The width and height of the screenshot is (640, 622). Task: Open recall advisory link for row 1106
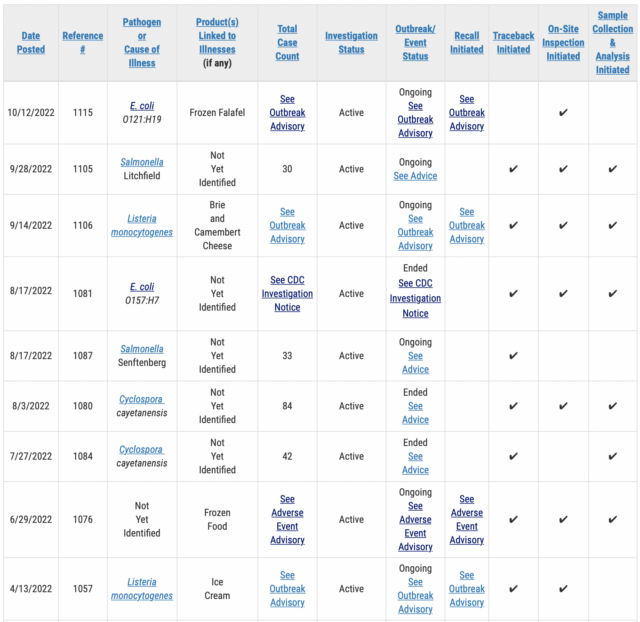pos(467,225)
